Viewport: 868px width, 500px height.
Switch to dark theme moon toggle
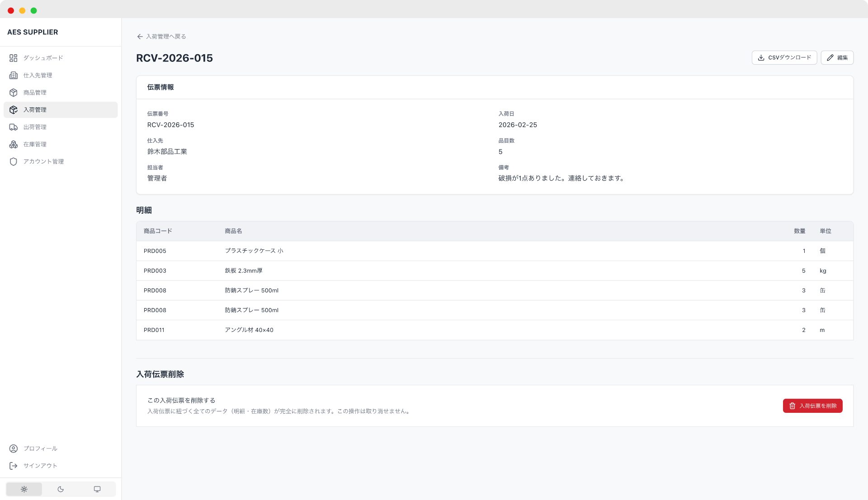[x=61, y=489]
